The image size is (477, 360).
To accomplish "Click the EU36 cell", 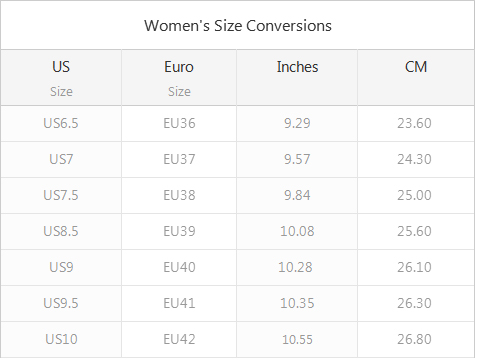I will coord(179,123).
